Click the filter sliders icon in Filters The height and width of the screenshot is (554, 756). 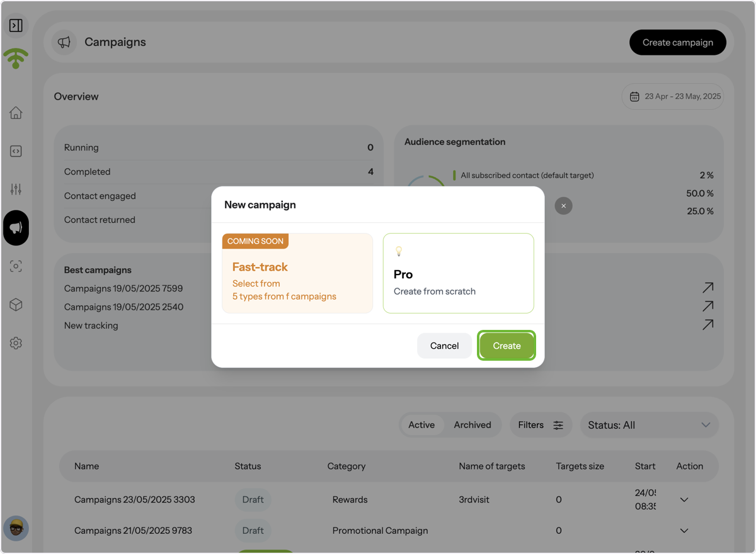[558, 426]
